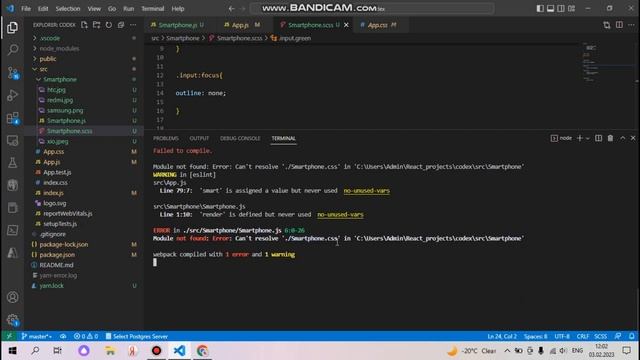Open Windows Start menu
Image resolution: width=640 pixels, height=360 pixels.
tap(13, 351)
